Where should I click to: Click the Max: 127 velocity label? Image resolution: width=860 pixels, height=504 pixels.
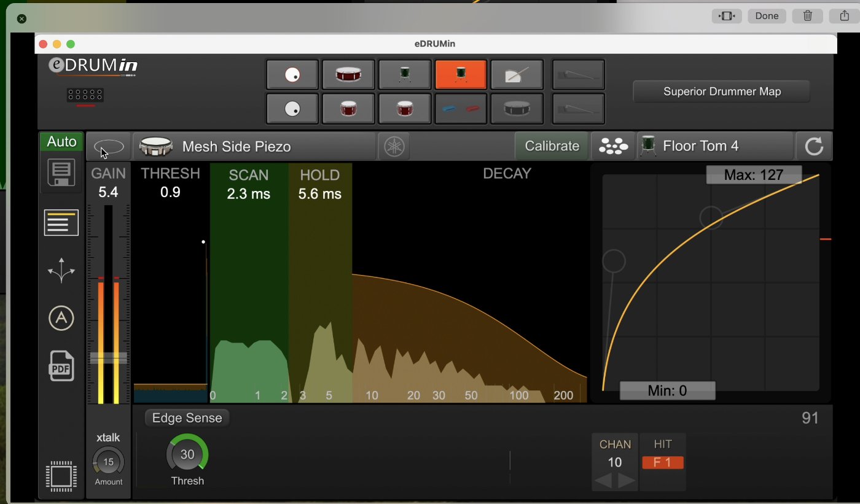[x=754, y=175]
